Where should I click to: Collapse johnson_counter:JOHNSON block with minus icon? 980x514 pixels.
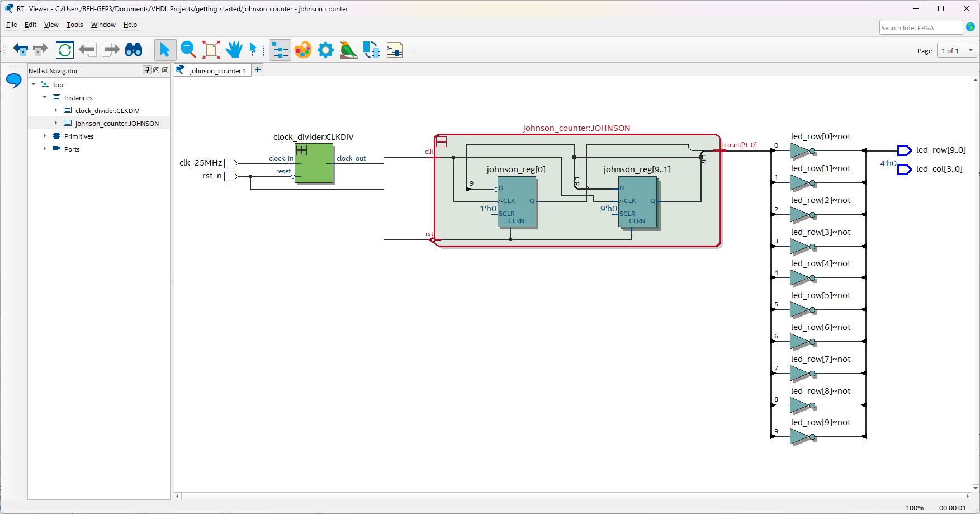(x=441, y=142)
